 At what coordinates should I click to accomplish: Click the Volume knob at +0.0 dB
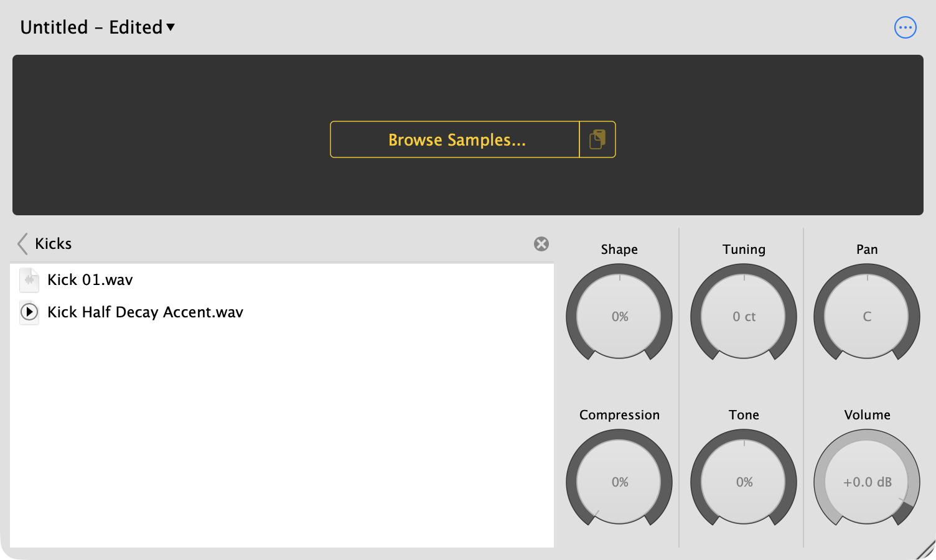coord(867,482)
